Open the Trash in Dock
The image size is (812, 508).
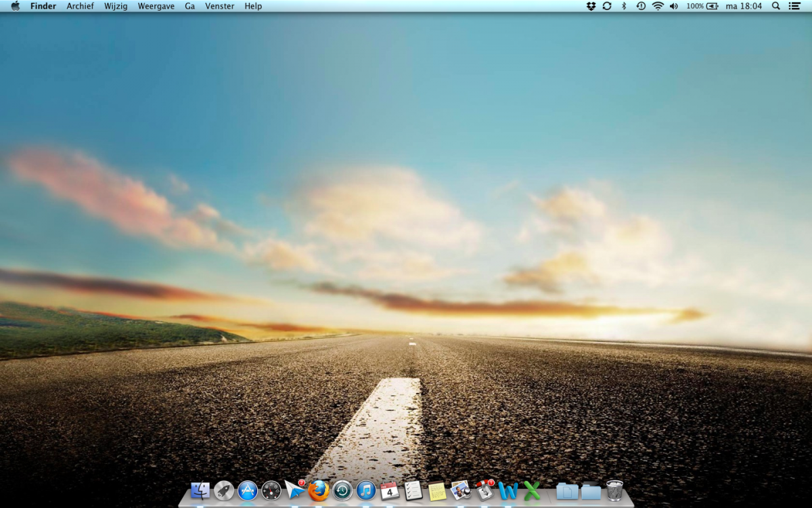614,490
